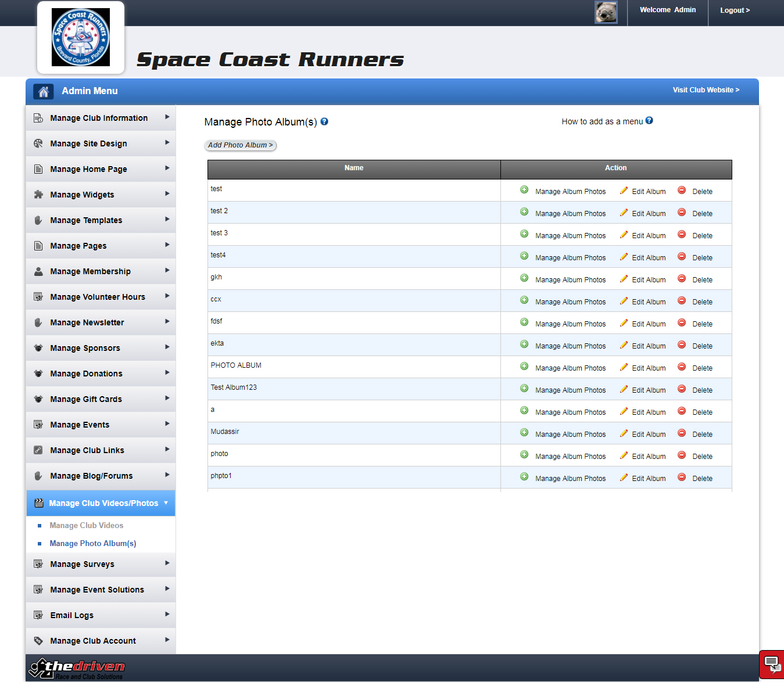Click the admin profile avatar thumbnail
Image resolution: width=784 pixels, height=682 pixels.
pos(606,12)
